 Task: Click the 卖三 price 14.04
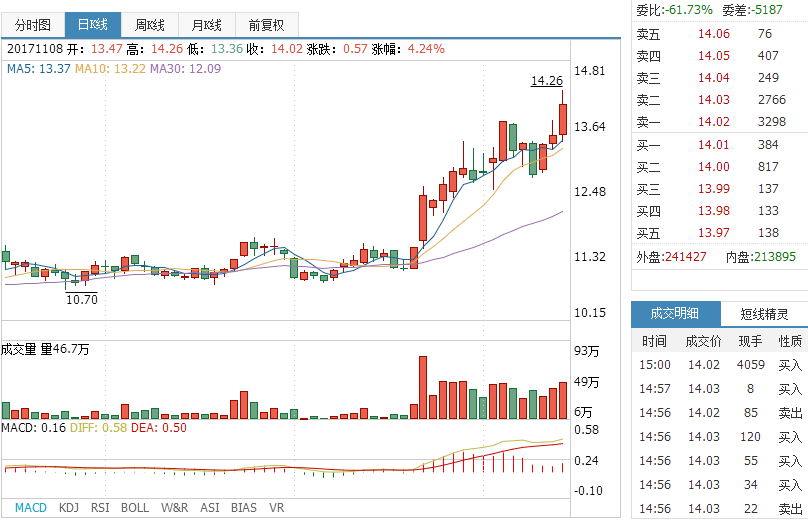point(714,78)
